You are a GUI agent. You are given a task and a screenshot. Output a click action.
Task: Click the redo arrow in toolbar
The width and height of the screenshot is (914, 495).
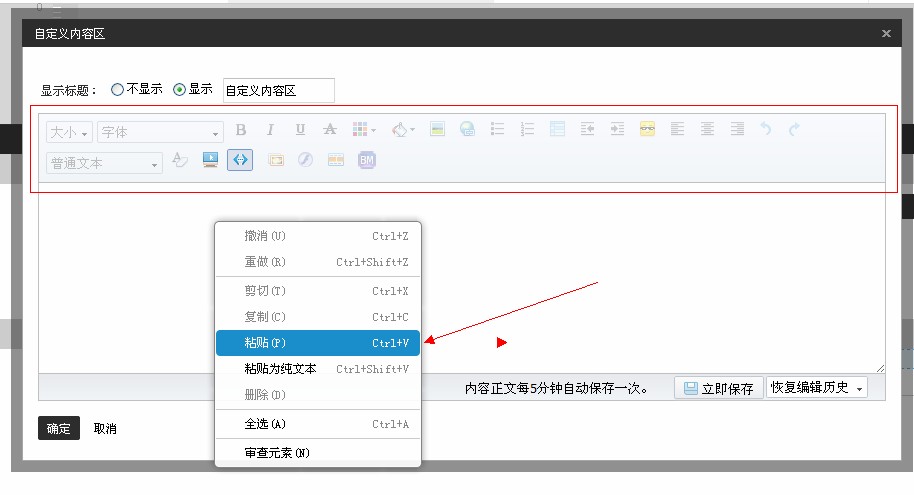794,129
